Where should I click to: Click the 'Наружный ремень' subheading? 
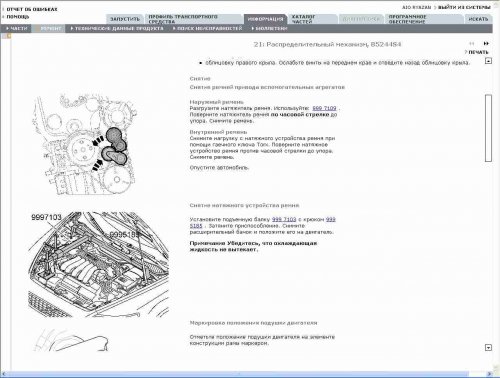click(217, 102)
